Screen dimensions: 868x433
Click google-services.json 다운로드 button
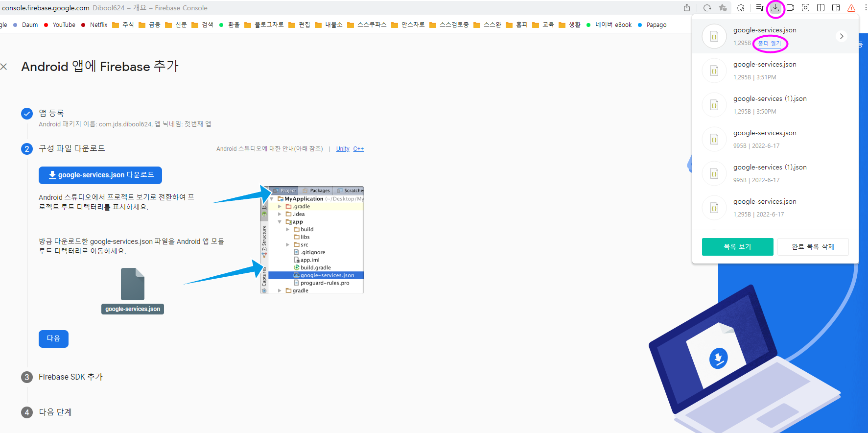[100, 175]
